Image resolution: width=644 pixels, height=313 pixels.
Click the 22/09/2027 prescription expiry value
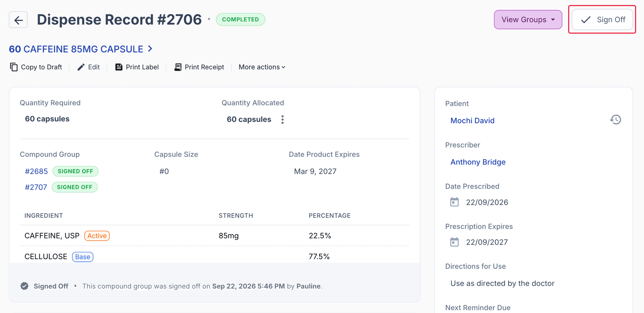pyautogui.click(x=487, y=242)
